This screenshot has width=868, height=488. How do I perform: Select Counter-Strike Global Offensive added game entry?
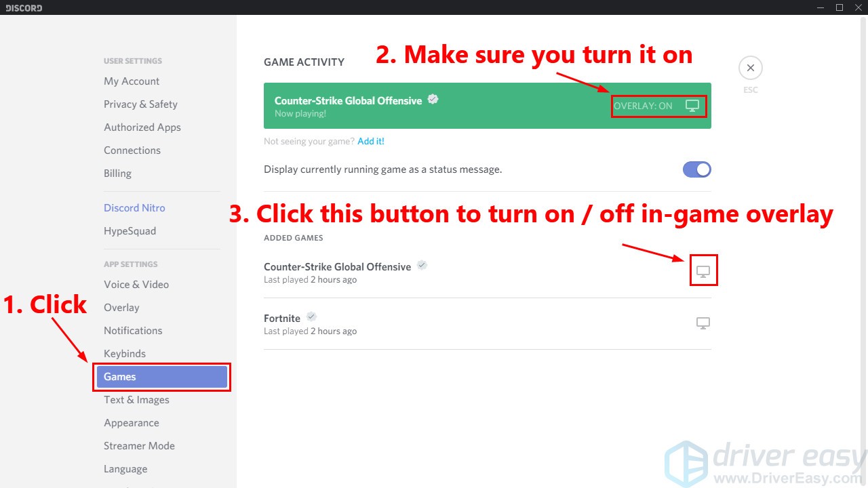[487, 272]
